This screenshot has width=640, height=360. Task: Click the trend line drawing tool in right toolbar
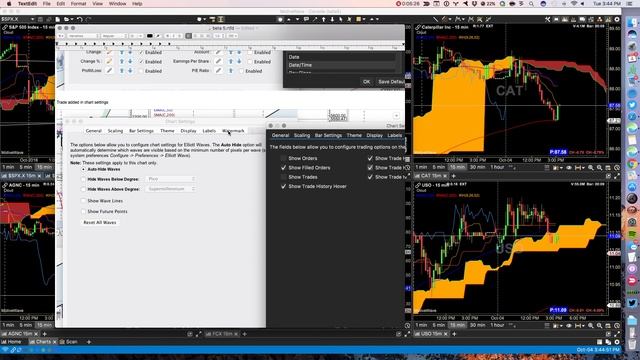(436, 19)
